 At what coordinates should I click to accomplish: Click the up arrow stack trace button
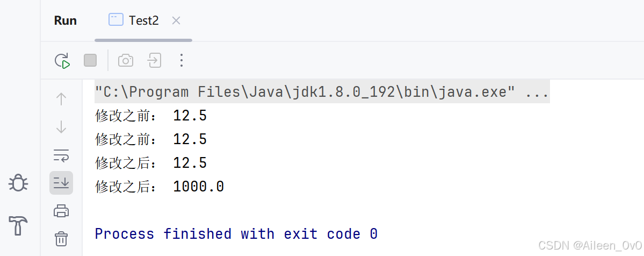(x=61, y=99)
